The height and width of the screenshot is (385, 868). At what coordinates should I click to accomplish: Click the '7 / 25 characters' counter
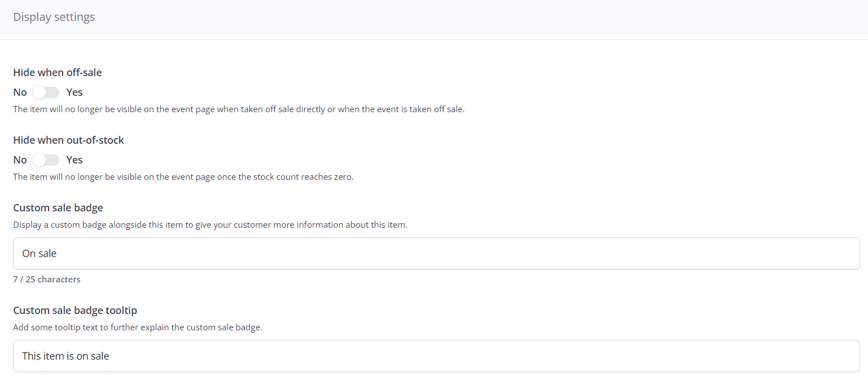[x=47, y=280]
